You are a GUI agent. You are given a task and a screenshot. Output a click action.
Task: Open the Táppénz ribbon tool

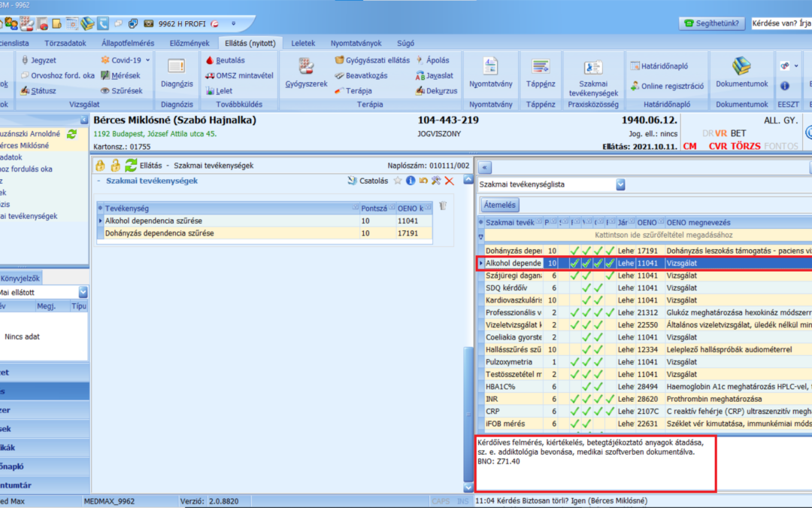pos(541,72)
